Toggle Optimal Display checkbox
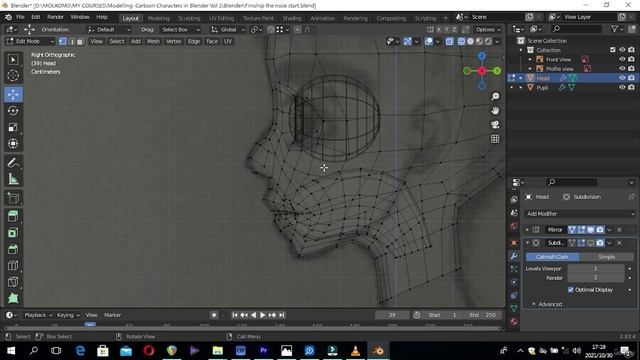 571,290
